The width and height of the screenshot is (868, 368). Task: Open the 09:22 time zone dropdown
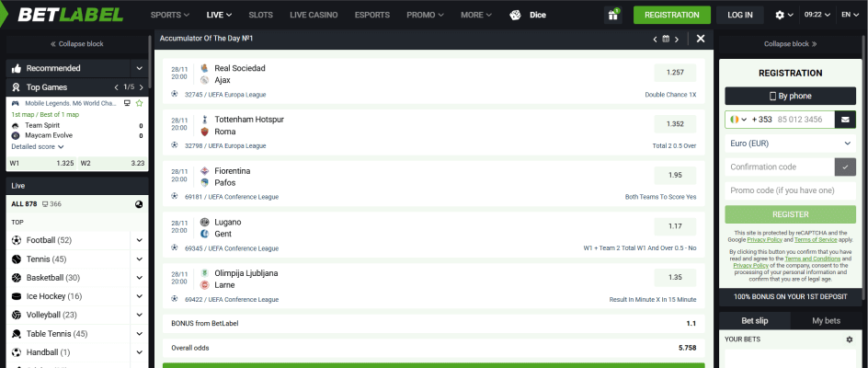tap(817, 15)
